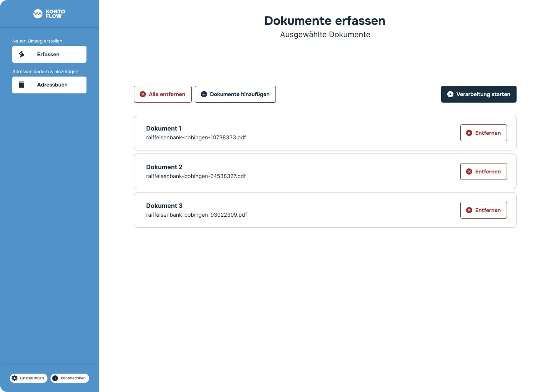
Task: Click the red X icon in Alle entfernen
Action: (143, 94)
